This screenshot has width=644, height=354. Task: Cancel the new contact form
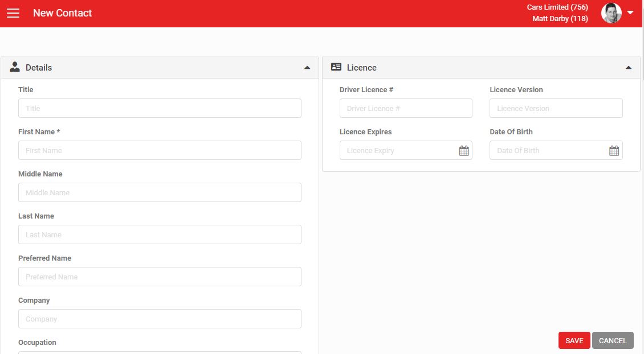613,340
